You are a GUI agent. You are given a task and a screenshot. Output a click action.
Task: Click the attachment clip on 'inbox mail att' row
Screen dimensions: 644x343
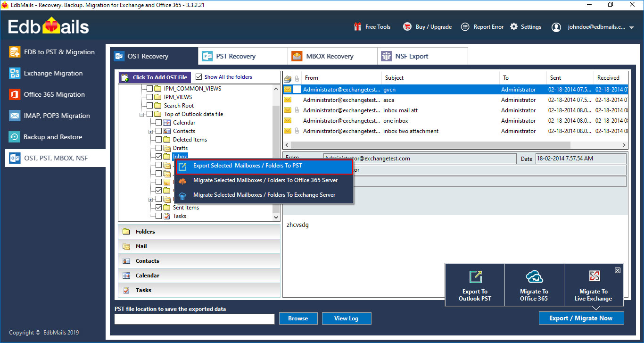point(297,110)
